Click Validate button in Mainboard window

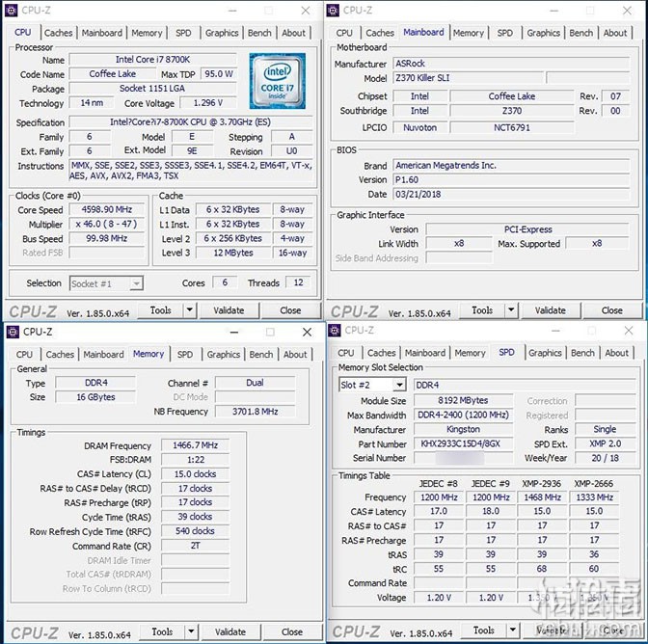coord(551,310)
